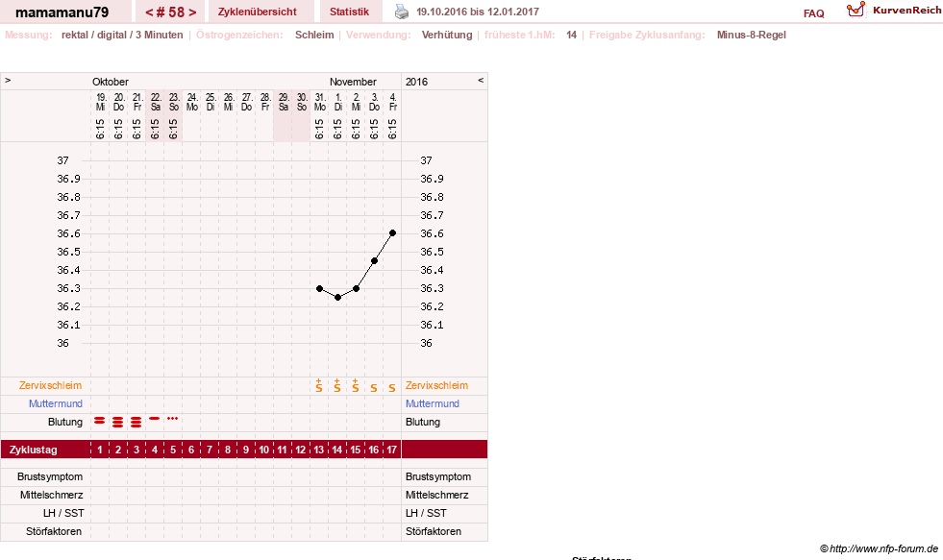Click cervical mucus S symbol on day 17

click(392, 388)
